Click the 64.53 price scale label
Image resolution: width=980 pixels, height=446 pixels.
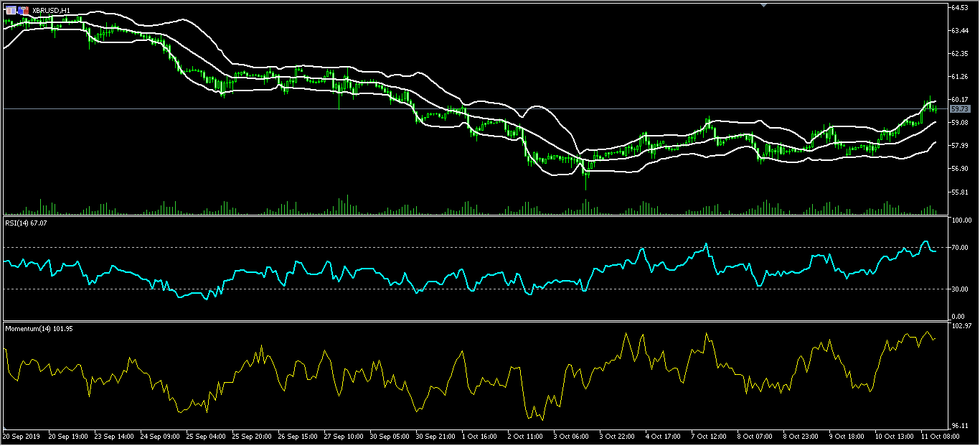point(960,7)
